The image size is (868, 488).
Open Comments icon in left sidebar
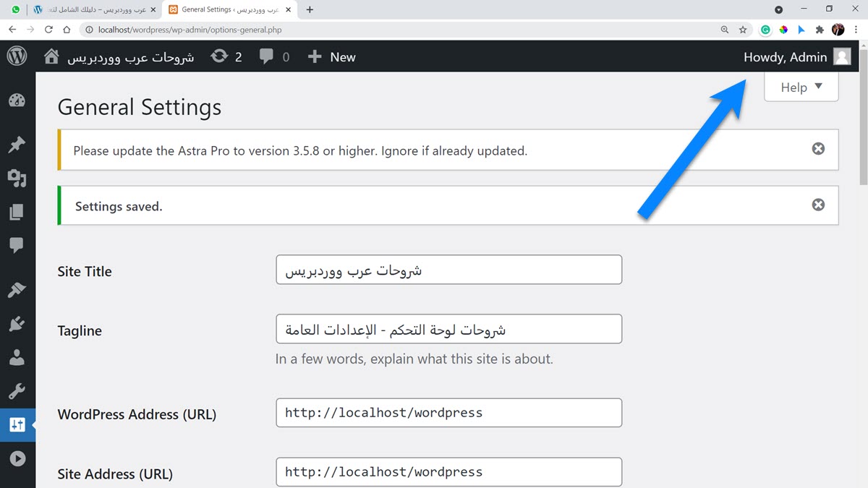tap(17, 246)
